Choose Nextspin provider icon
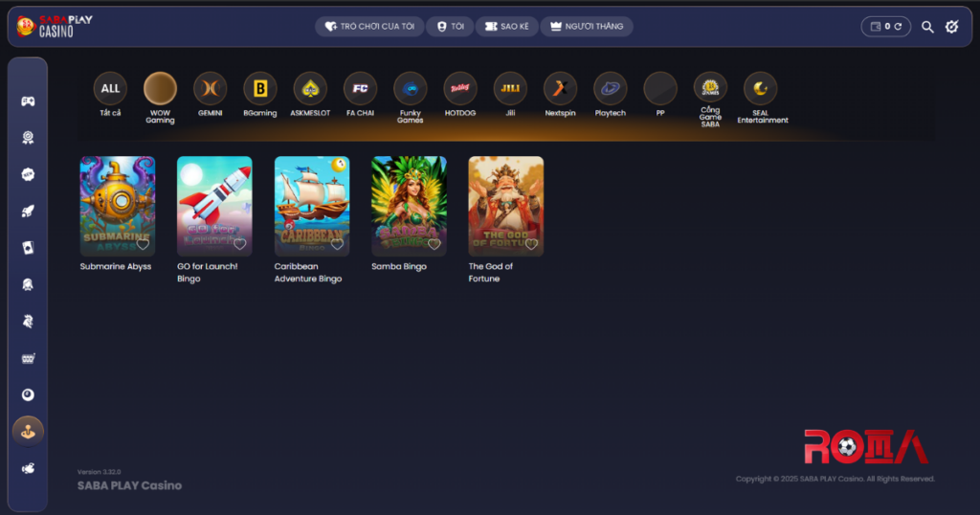This screenshot has height=515, width=980. (x=560, y=89)
